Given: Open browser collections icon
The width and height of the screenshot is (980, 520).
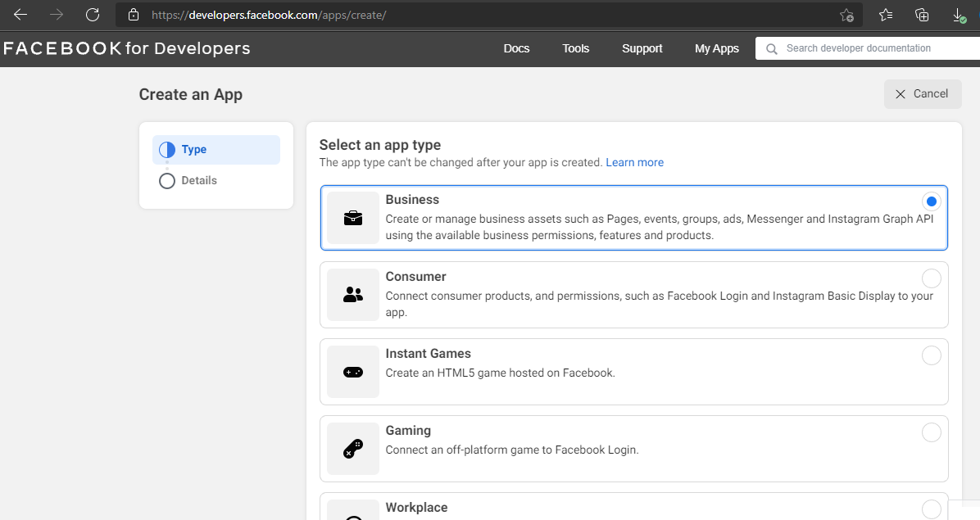Looking at the screenshot, I should click(921, 15).
